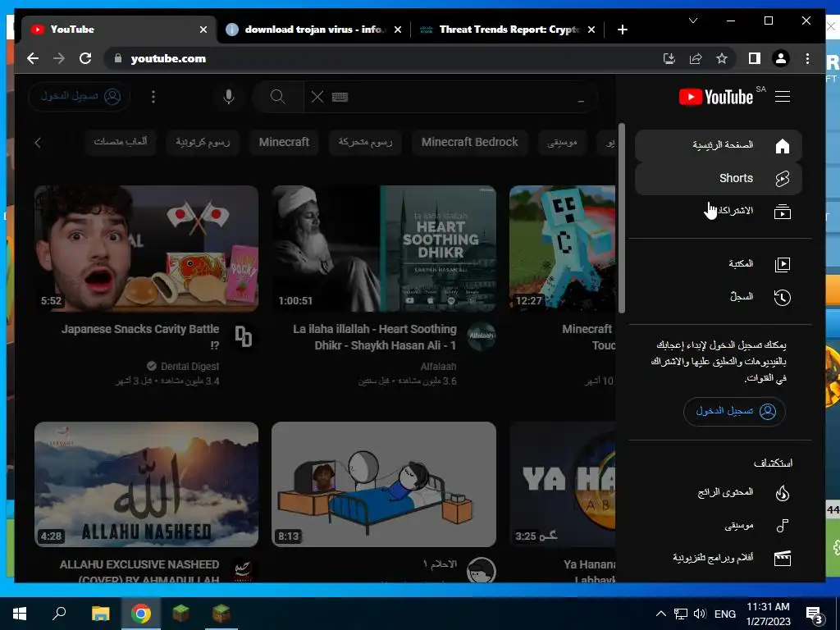Viewport: 840px width, 630px height.
Task: Reload the YouTube page
Action: pyautogui.click(x=85, y=58)
